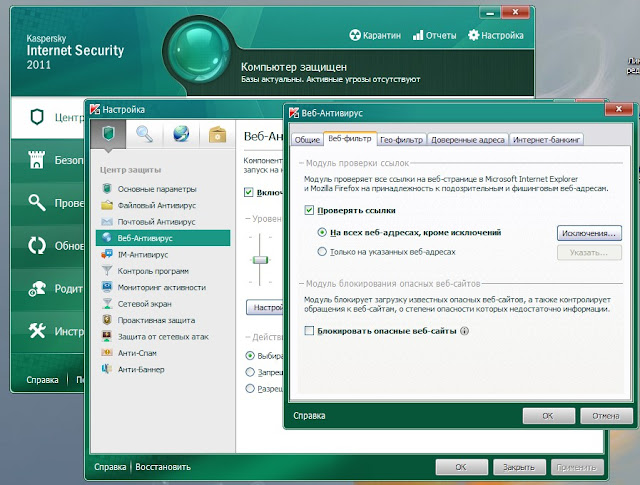The height and width of the screenshot is (485, 640).
Task: Click Справка link in Веб-Антивирус dialog
Action: tap(309, 416)
